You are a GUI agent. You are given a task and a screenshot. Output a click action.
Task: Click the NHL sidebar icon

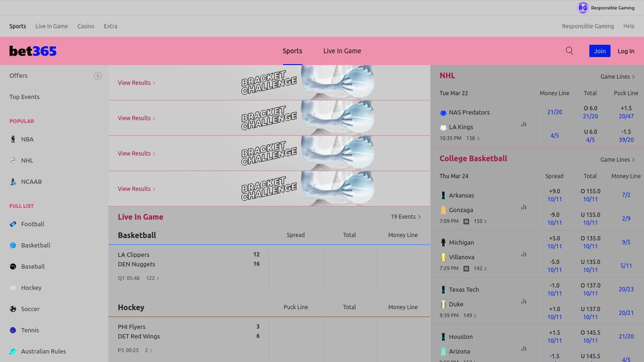pos(13,160)
